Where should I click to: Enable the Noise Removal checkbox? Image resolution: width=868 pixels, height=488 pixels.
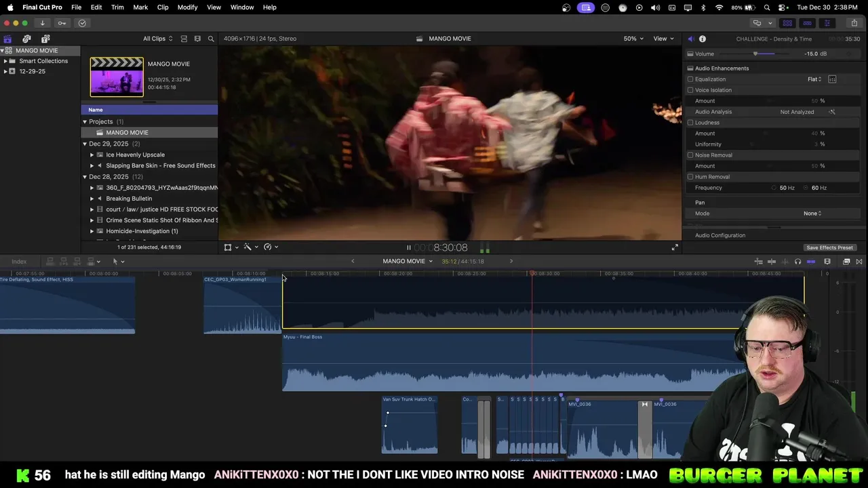tap(690, 155)
